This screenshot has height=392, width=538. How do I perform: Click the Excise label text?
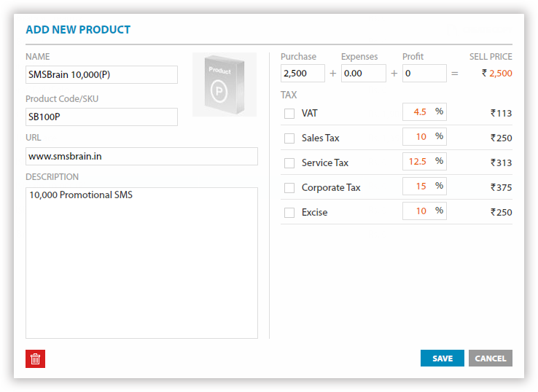coord(315,213)
